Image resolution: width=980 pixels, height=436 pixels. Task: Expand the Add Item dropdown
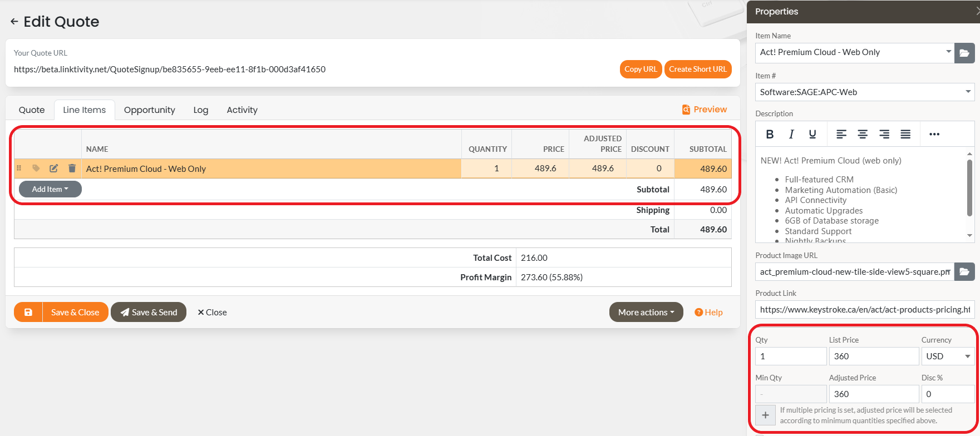pos(50,189)
